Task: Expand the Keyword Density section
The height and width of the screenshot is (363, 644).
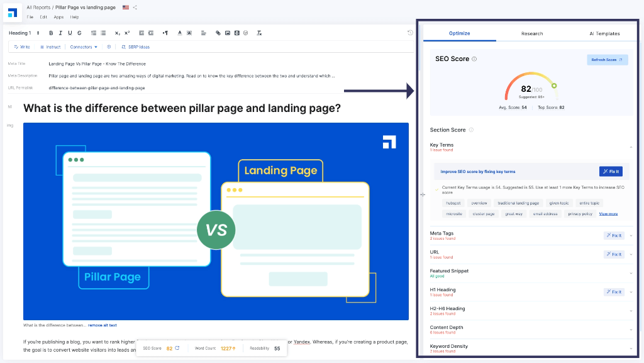Action: [631, 349]
